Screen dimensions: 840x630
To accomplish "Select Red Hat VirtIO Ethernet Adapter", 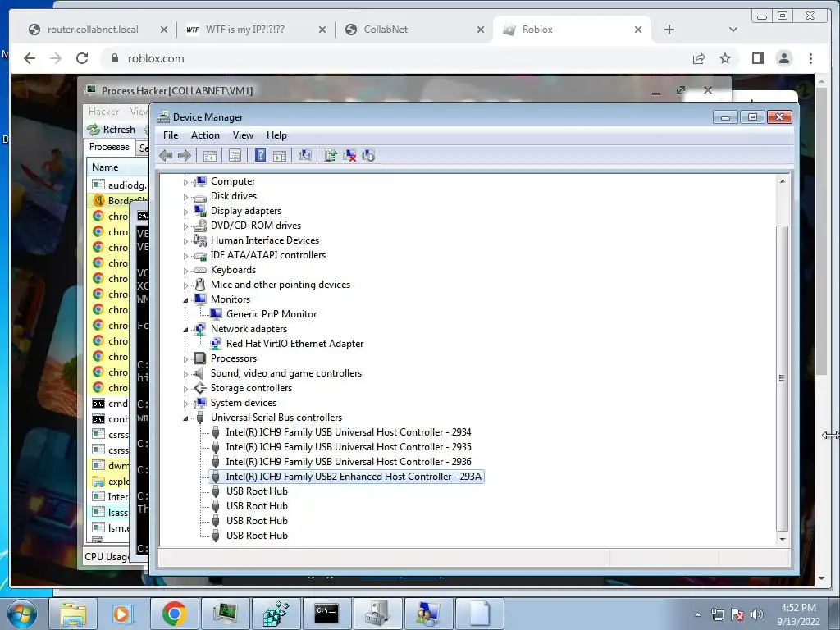I will (294, 344).
